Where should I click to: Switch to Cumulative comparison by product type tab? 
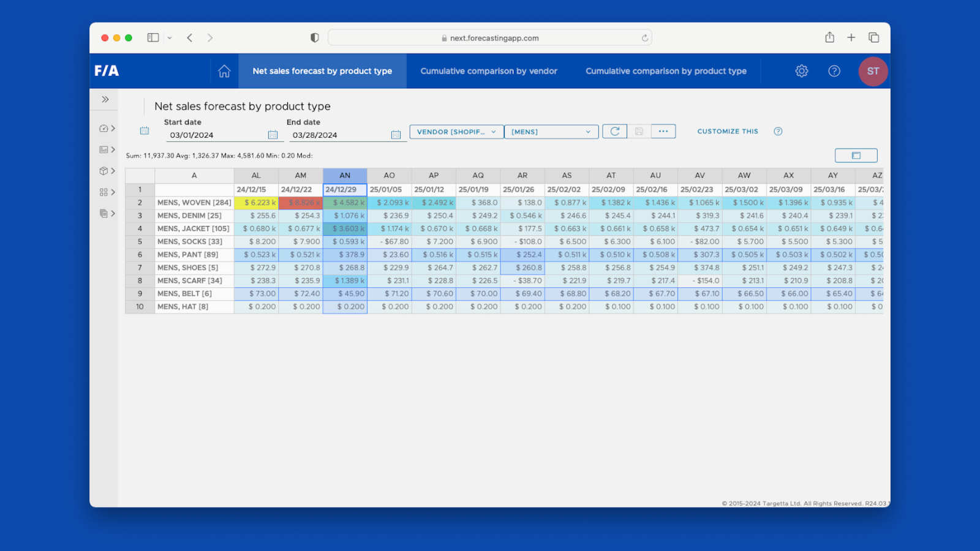pyautogui.click(x=666, y=71)
